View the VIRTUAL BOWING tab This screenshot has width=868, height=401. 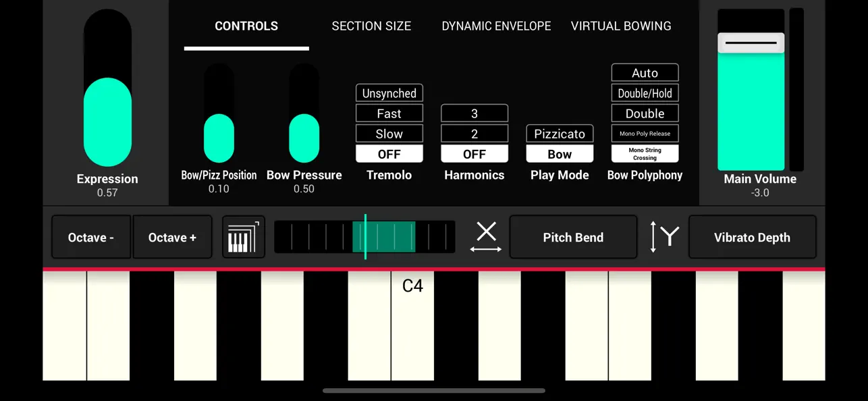tap(621, 26)
